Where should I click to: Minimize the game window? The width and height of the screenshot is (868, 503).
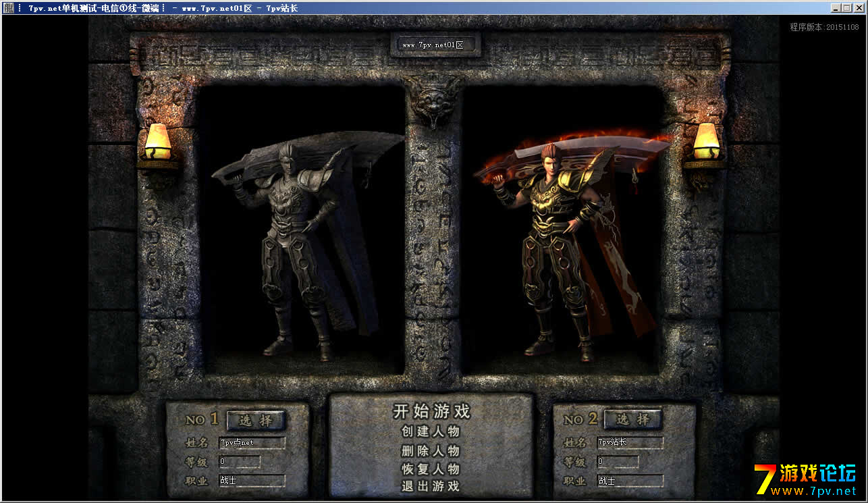(x=837, y=8)
